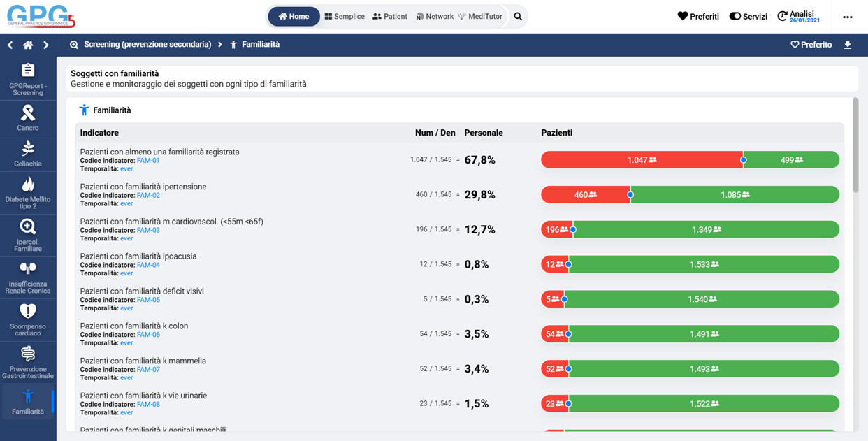Viewport: 868px width, 441px height.
Task: Open Insufficienza Renale Cronica kidney icon
Action: (28, 268)
